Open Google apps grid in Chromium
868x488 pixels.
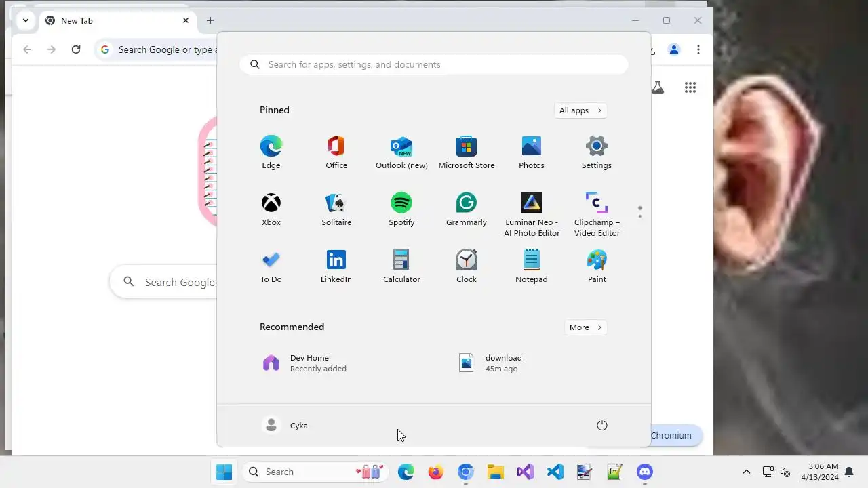(x=690, y=87)
